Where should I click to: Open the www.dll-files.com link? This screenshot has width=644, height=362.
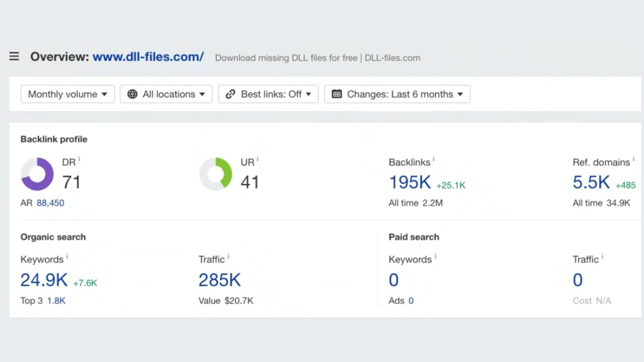pyautogui.click(x=148, y=57)
